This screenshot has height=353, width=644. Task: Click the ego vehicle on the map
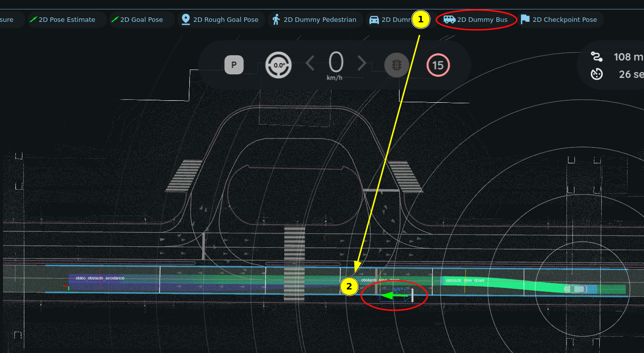tap(575, 288)
